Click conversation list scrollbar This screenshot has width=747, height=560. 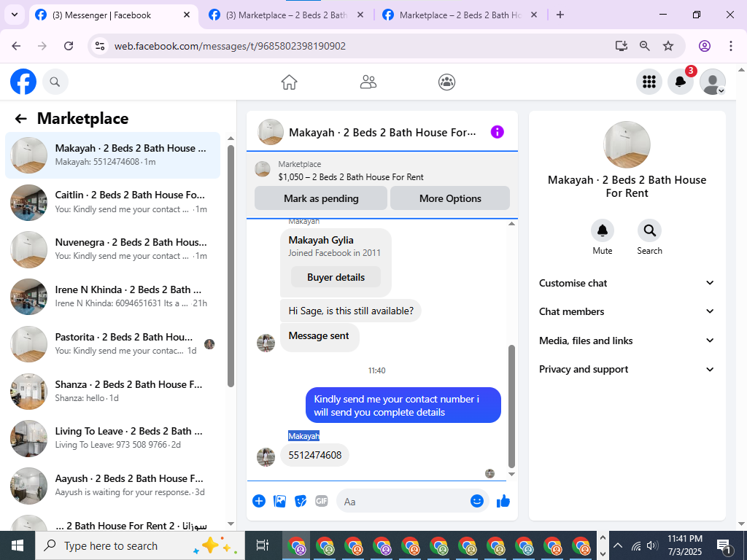[231, 265]
